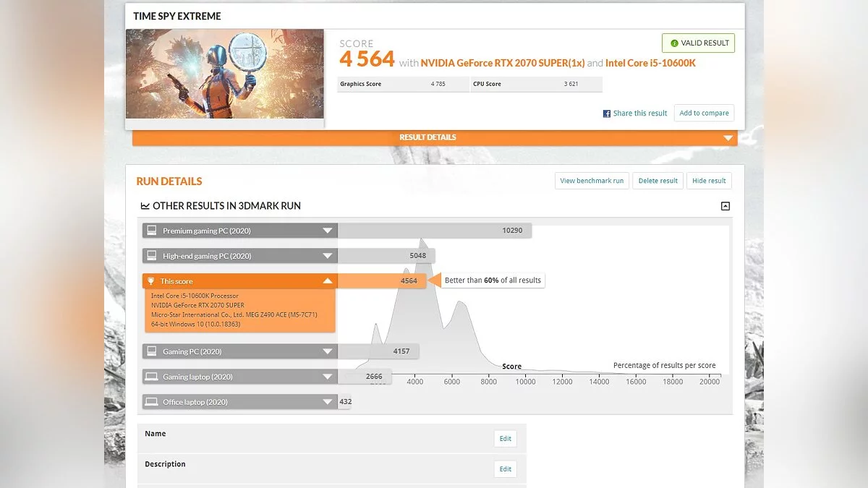Expand Gaming PC (2020) entry
The image size is (868, 488).
point(240,351)
